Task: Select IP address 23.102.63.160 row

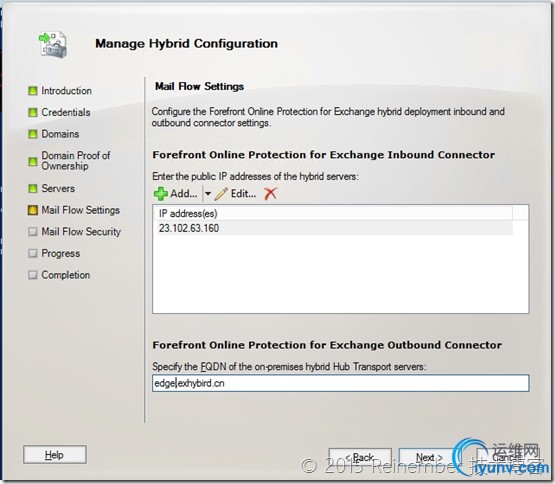Action: 333,228
